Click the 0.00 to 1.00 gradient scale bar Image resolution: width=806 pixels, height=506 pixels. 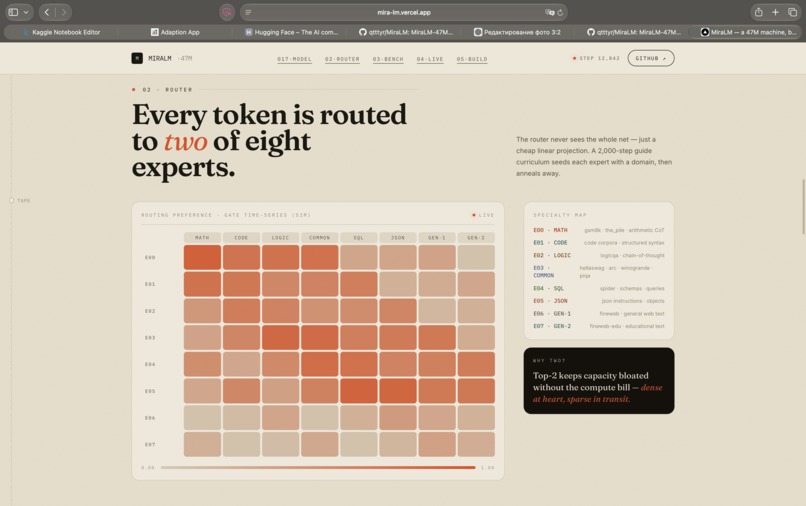(318, 467)
